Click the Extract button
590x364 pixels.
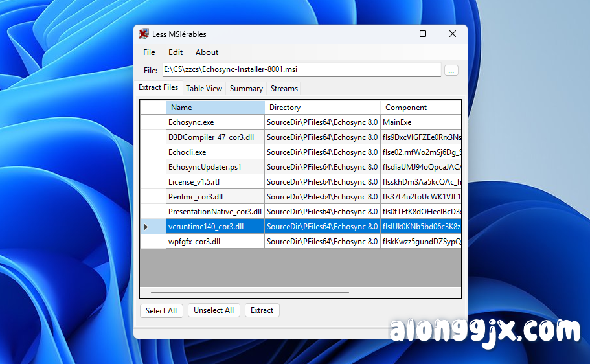coord(262,310)
